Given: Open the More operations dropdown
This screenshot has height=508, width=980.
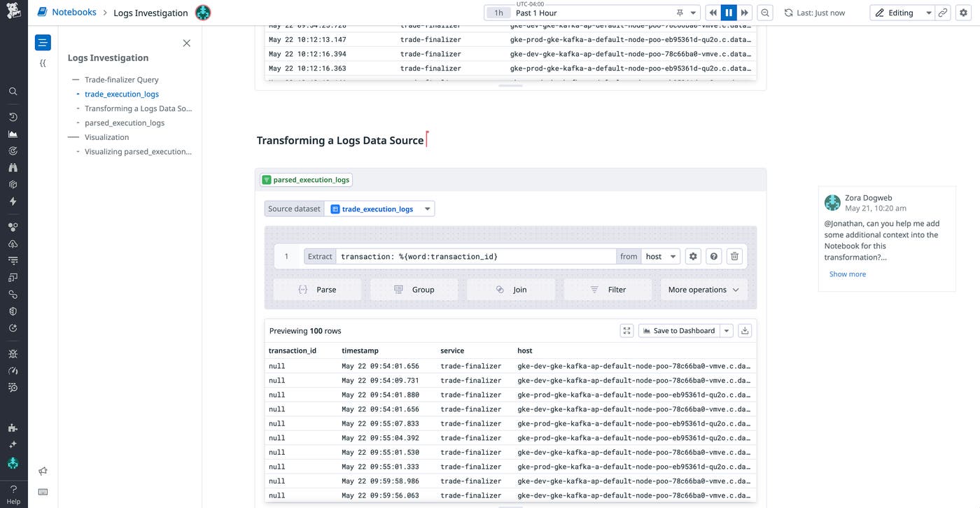Looking at the screenshot, I should (x=703, y=289).
